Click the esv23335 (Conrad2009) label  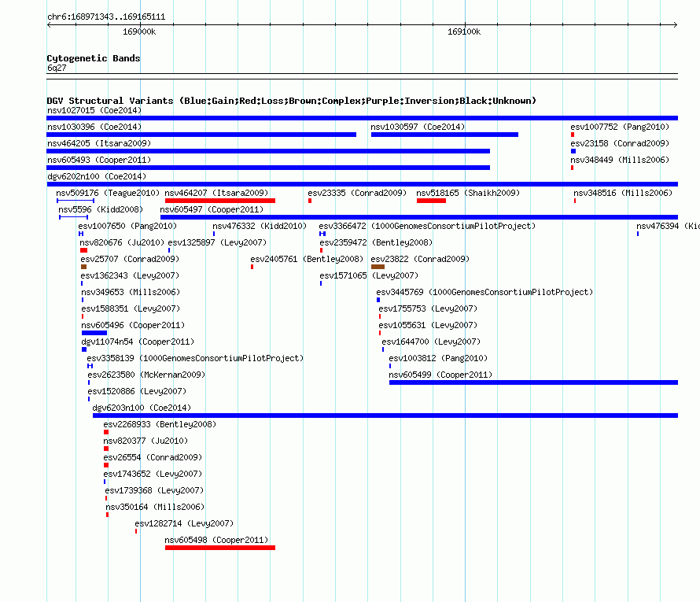click(357, 193)
